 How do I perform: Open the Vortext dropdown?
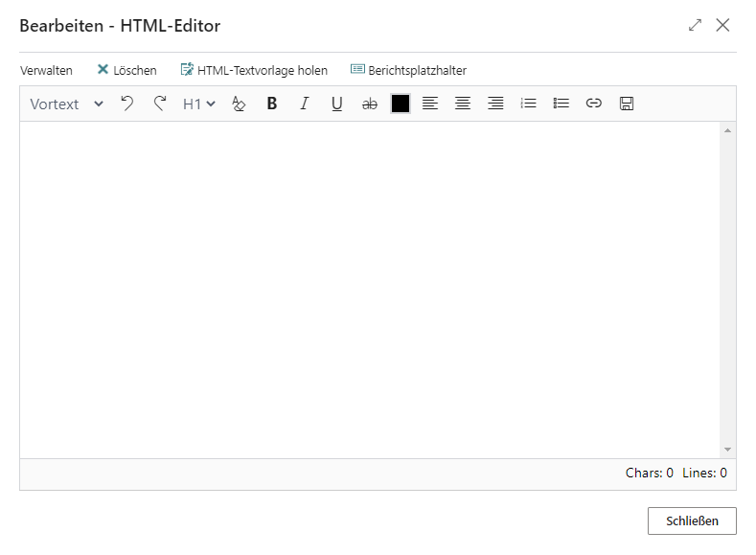click(x=66, y=104)
